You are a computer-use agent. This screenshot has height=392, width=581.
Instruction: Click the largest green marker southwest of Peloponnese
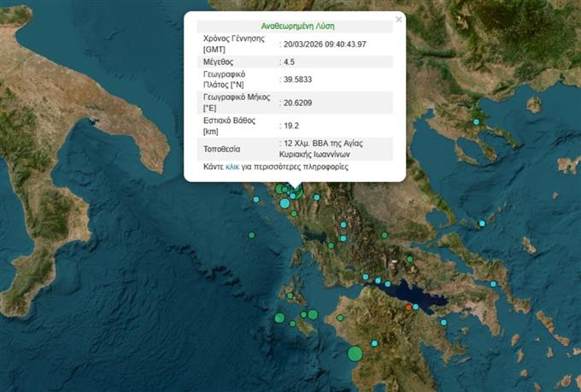pyautogui.click(x=355, y=353)
